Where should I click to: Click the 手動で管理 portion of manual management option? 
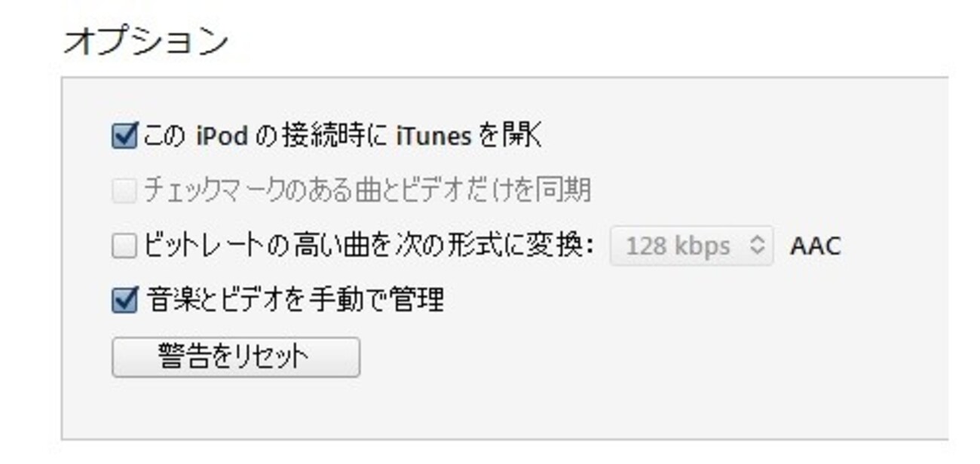[374, 300]
